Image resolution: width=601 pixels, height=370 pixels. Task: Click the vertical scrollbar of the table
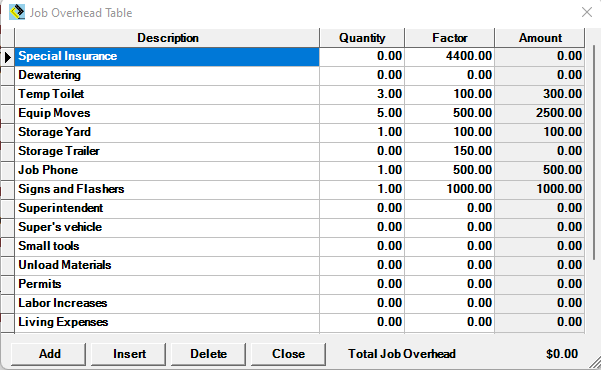click(x=594, y=153)
